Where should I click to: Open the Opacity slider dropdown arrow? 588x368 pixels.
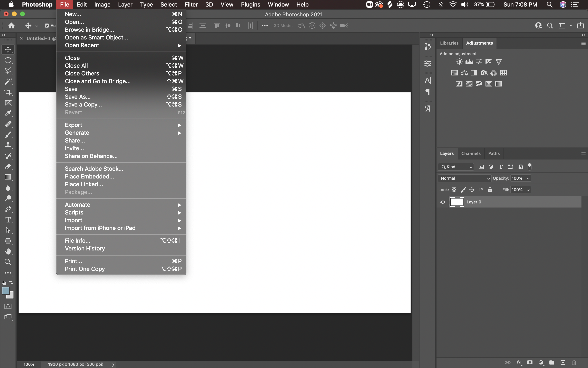coord(528,178)
